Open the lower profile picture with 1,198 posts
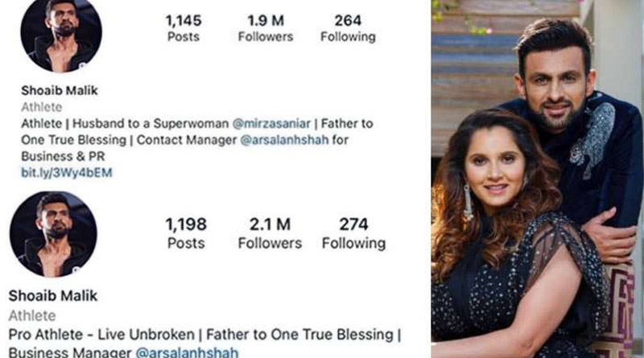644x358 pixels. click(53, 234)
